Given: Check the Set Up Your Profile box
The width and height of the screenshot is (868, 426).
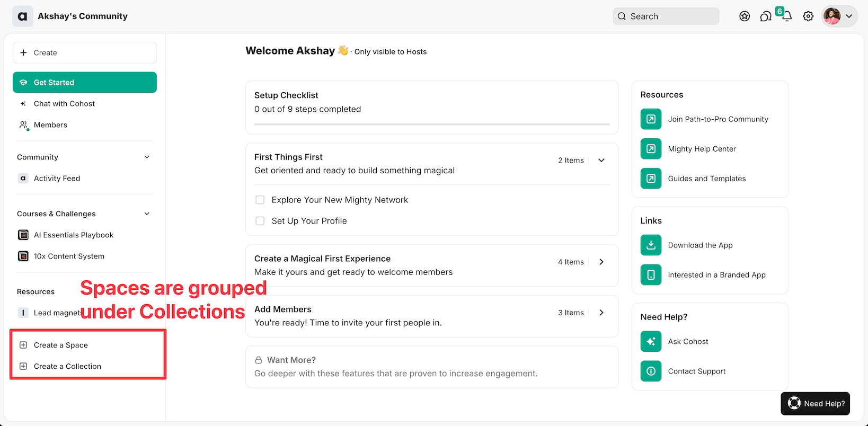Looking at the screenshot, I should (260, 221).
